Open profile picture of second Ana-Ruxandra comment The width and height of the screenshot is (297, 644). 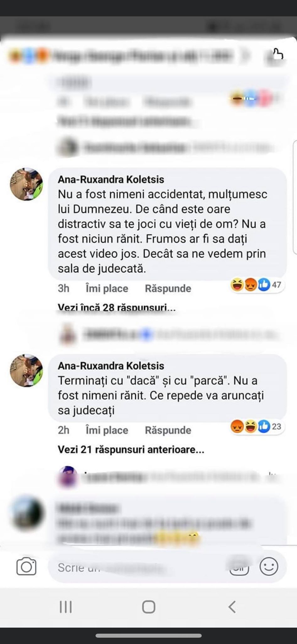click(x=26, y=370)
